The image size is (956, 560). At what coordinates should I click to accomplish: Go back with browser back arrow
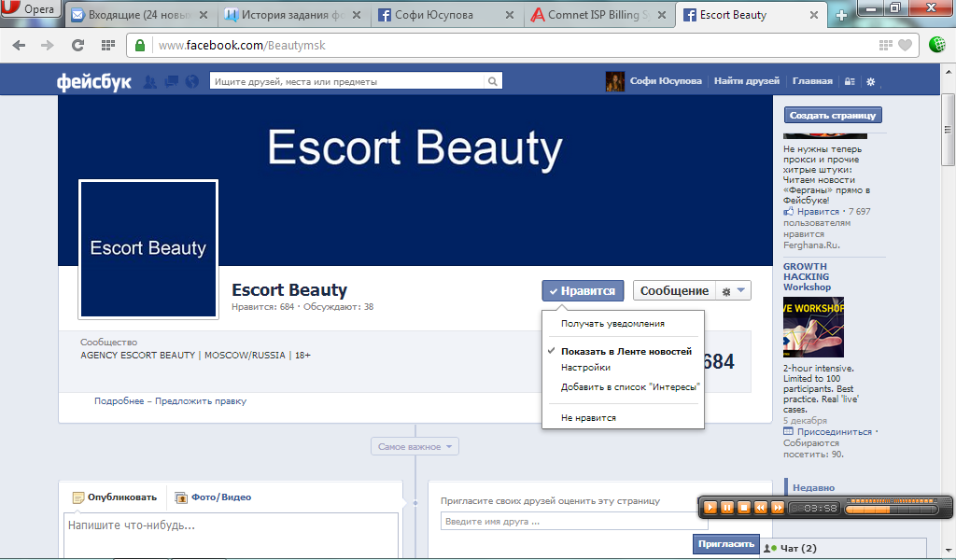[19, 45]
